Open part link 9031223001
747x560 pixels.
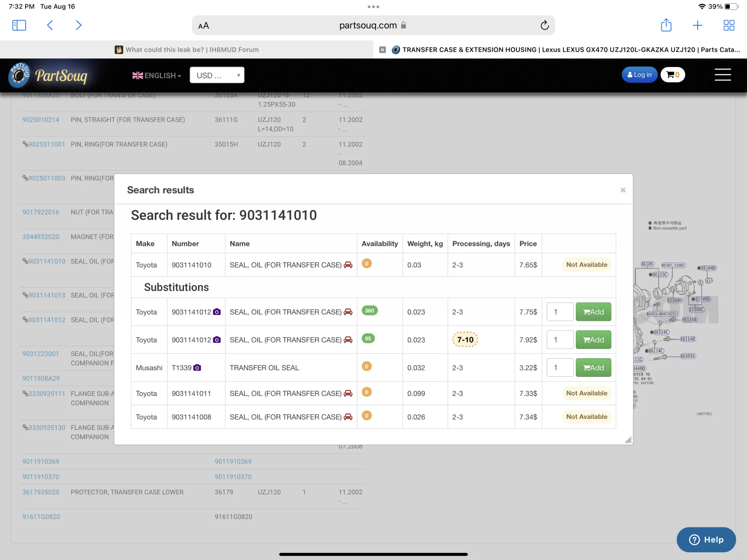40,353
